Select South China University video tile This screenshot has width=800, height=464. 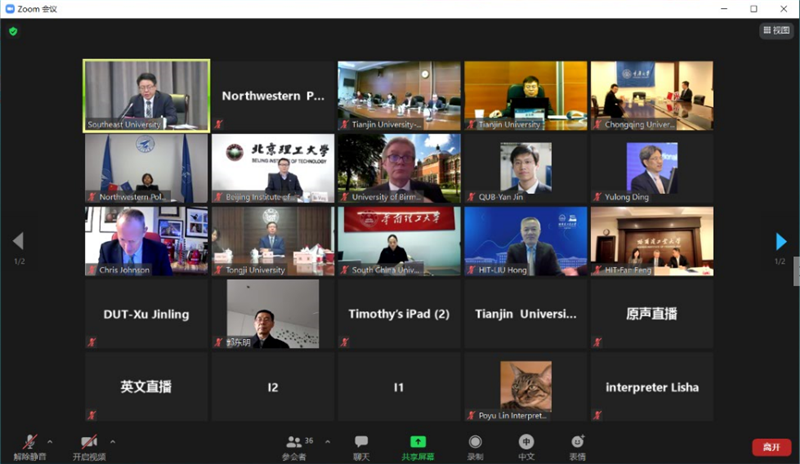[399, 241]
